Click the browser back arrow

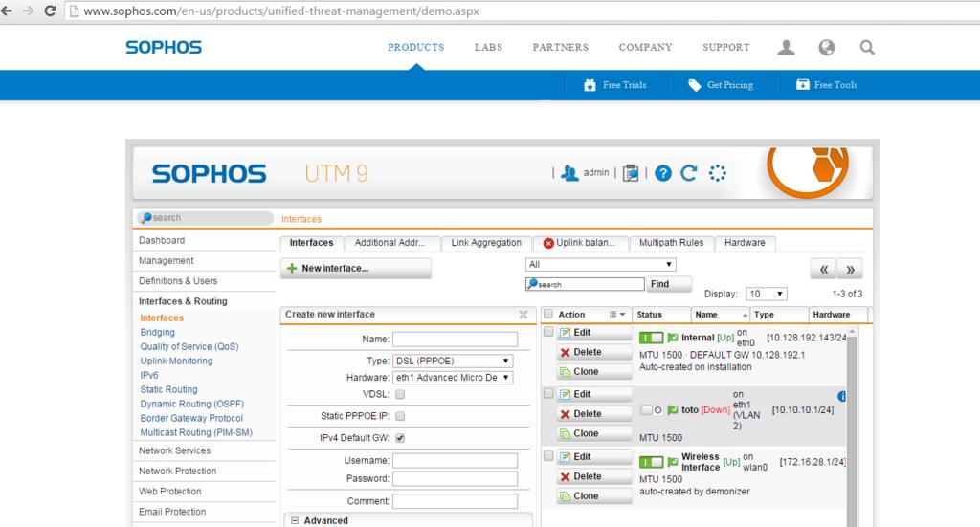(x=7, y=11)
